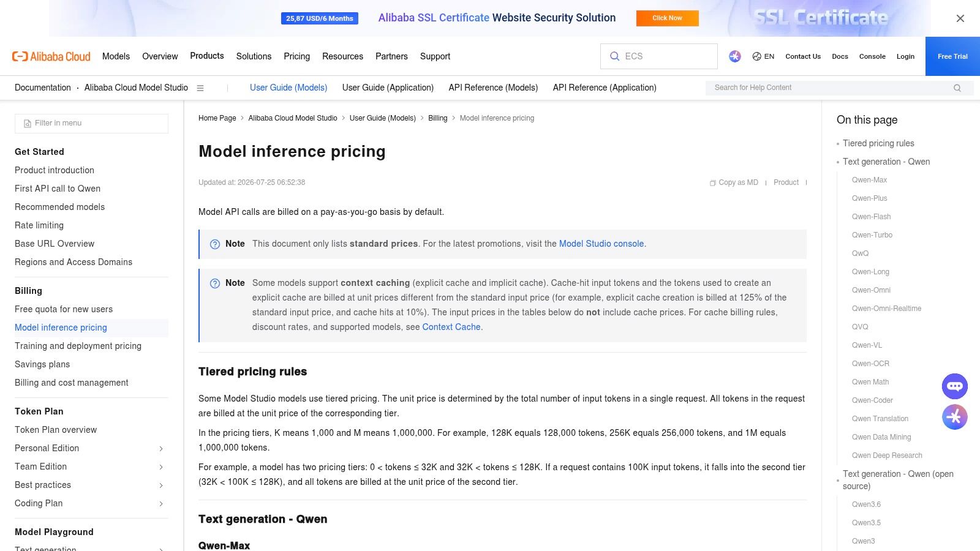
Task: Click Documentation link in sub-header
Action: coord(43,88)
